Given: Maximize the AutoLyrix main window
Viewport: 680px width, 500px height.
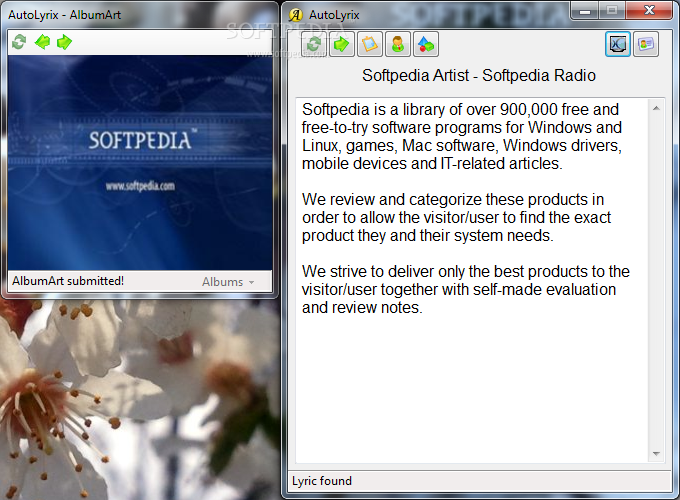Looking at the screenshot, I should 612,10.
